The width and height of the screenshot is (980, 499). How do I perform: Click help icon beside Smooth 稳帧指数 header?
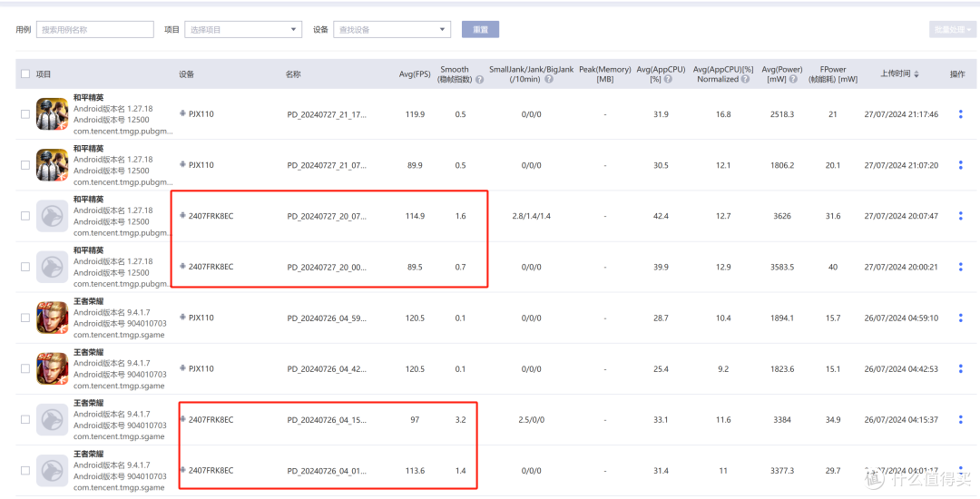pyautogui.click(x=479, y=80)
